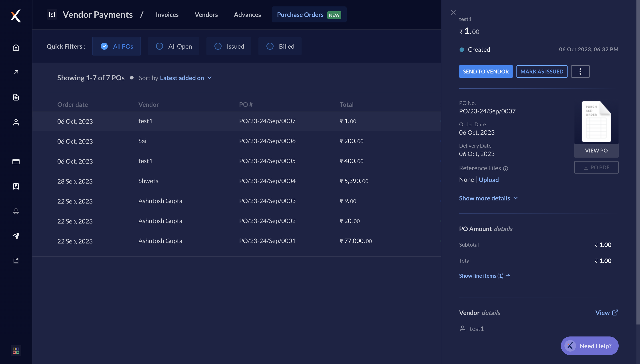The width and height of the screenshot is (640, 364).
Task: Switch to the Advances tab
Action: [247, 14]
